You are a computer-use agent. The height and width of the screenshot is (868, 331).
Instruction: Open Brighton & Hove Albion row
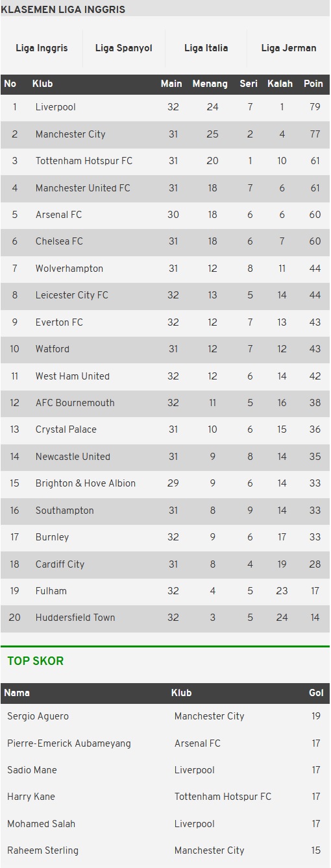click(165, 483)
